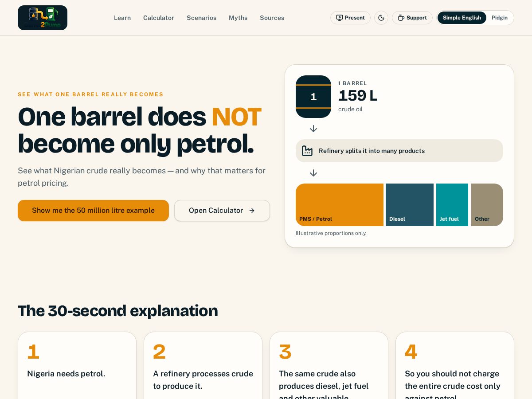The height and width of the screenshot is (399, 532).
Task: Click the '1 BARREL' label
Action: [352, 83]
